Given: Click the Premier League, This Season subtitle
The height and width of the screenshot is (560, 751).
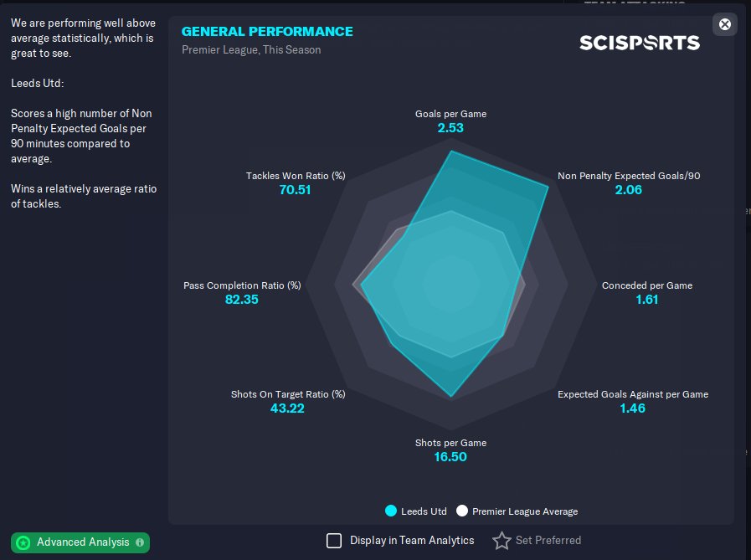Looking at the screenshot, I should 251,49.
